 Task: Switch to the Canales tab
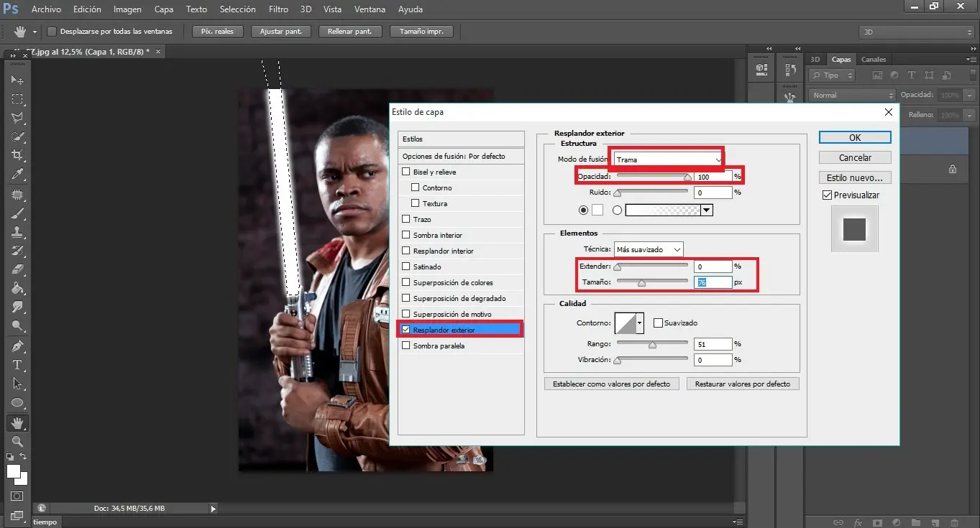(874, 60)
